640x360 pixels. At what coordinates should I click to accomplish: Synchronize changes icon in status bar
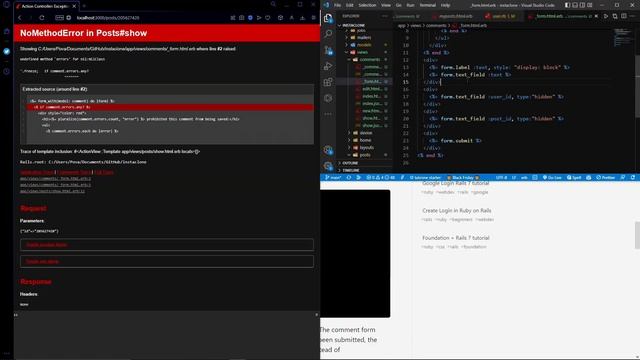click(x=349, y=178)
